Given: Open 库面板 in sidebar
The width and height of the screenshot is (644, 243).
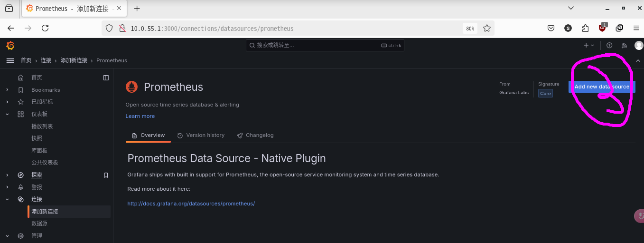Looking at the screenshot, I should pos(39,151).
